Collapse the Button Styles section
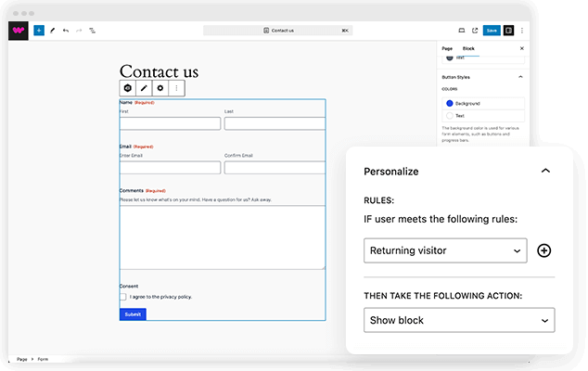 tap(520, 76)
